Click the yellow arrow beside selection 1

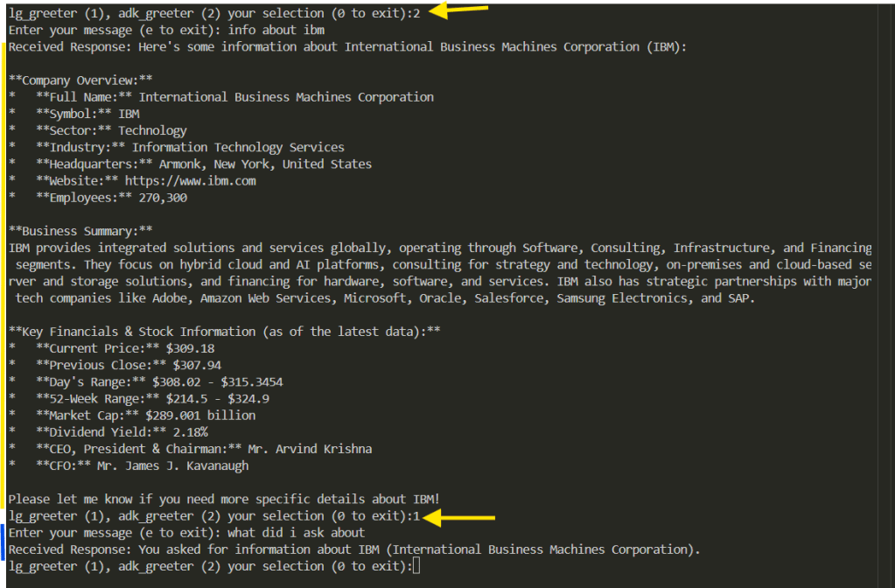pos(461,517)
